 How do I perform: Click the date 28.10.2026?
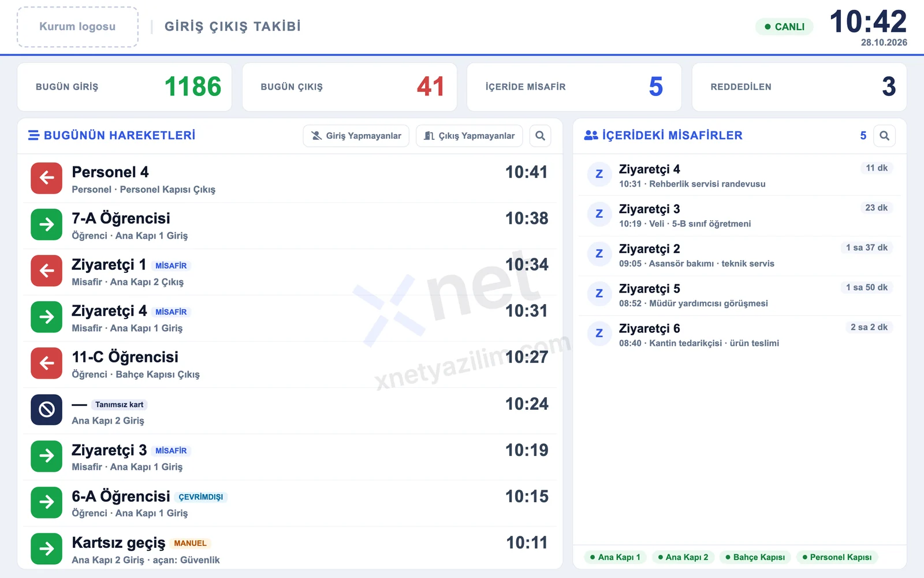[884, 43]
